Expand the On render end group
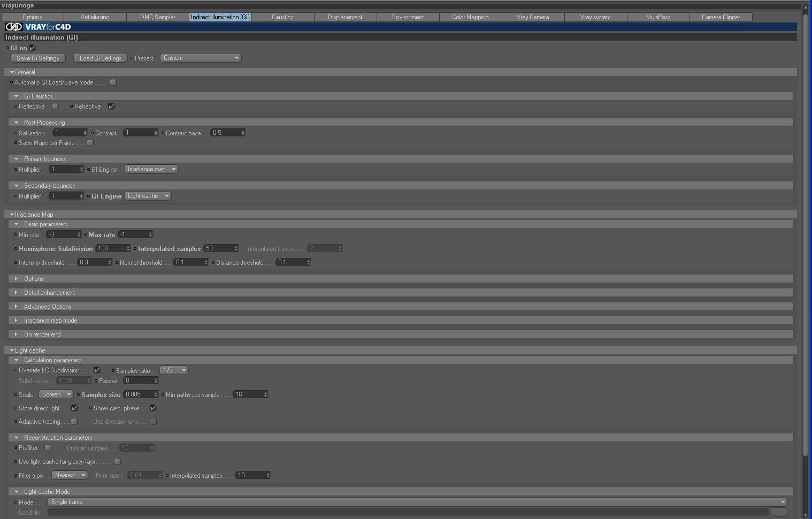Image resolution: width=812 pixels, height=519 pixels. pos(17,334)
